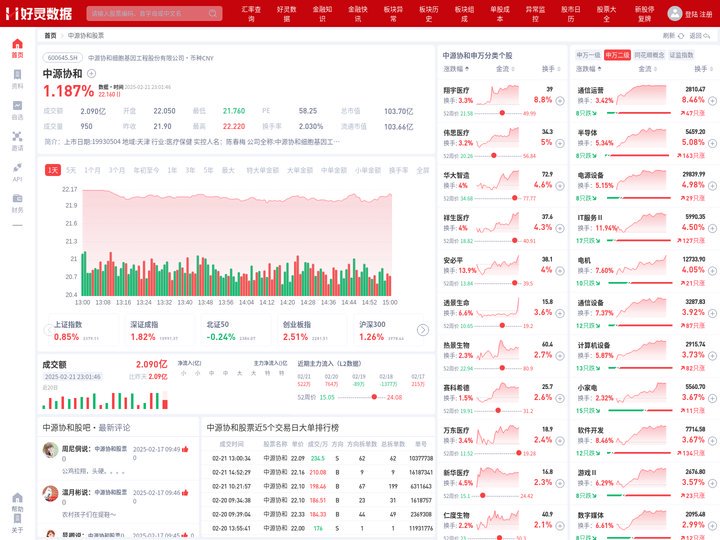Switch to 同花顺概念 tab

(649, 55)
